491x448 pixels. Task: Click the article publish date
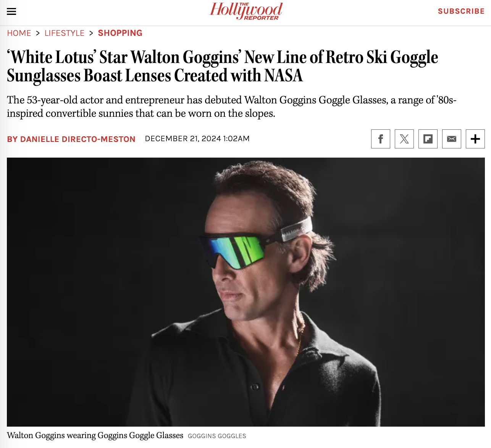point(197,139)
